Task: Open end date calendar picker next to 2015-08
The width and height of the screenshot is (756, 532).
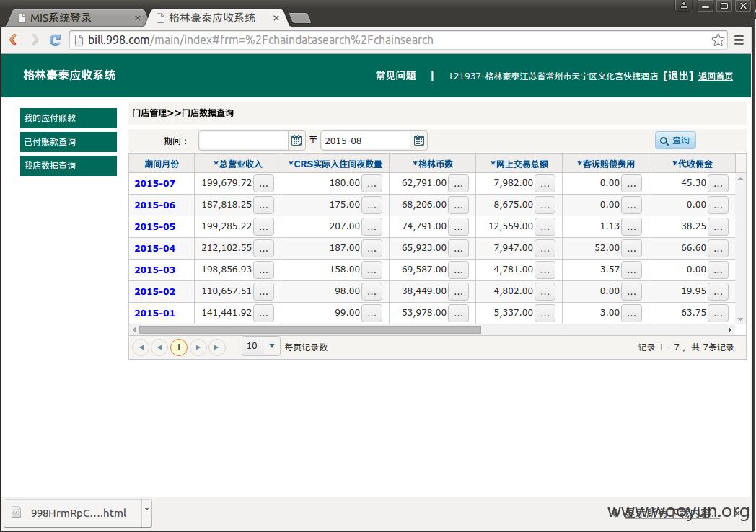Action: point(419,141)
